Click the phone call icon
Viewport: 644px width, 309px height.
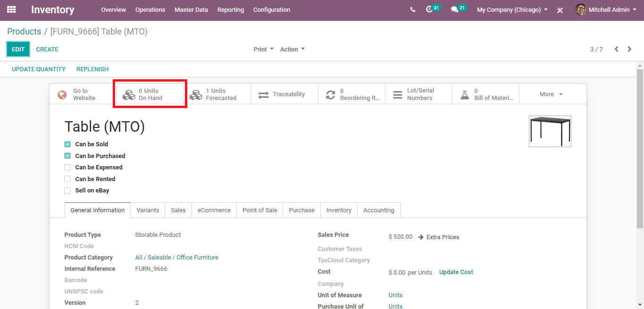point(413,9)
